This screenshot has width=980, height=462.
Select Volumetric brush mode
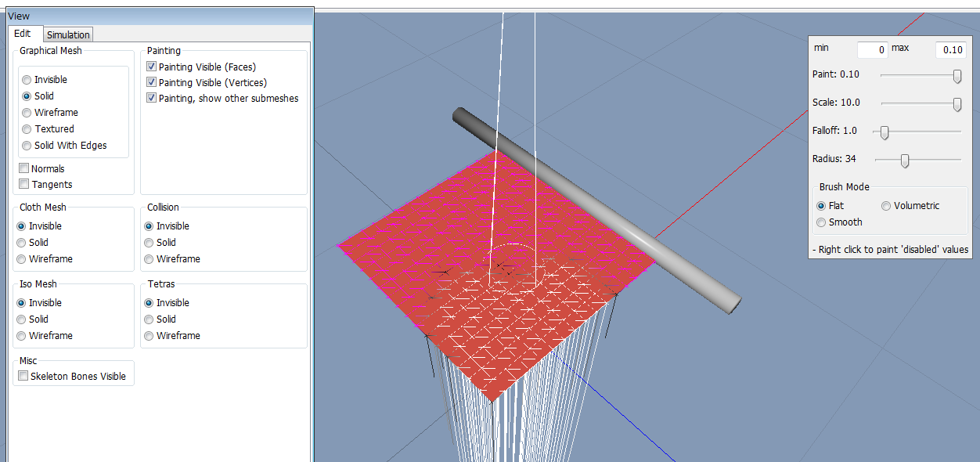[886, 206]
